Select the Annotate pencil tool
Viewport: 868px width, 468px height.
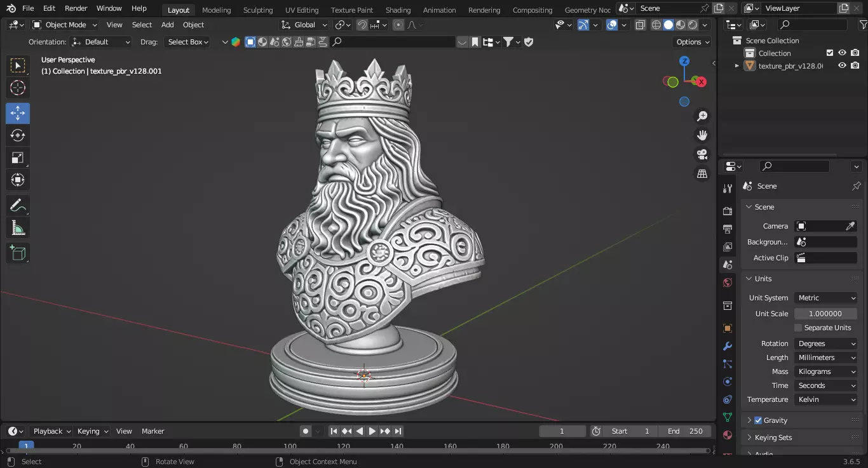pyautogui.click(x=18, y=205)
